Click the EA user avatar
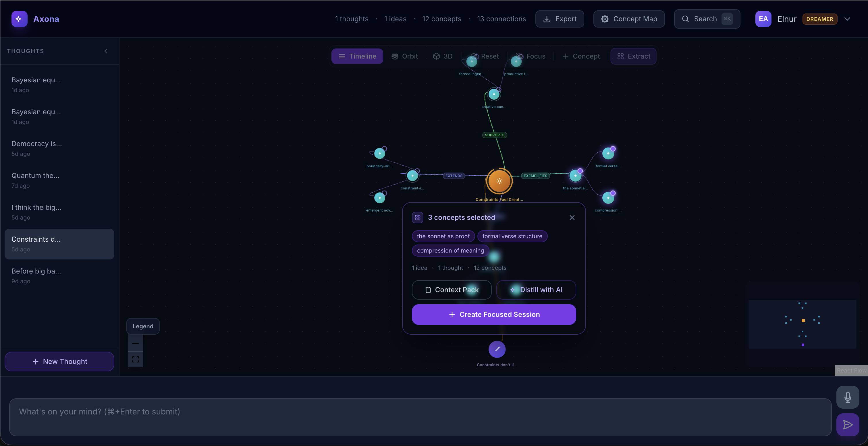Viewport: 868px width, 446px height. pos(763,19)
